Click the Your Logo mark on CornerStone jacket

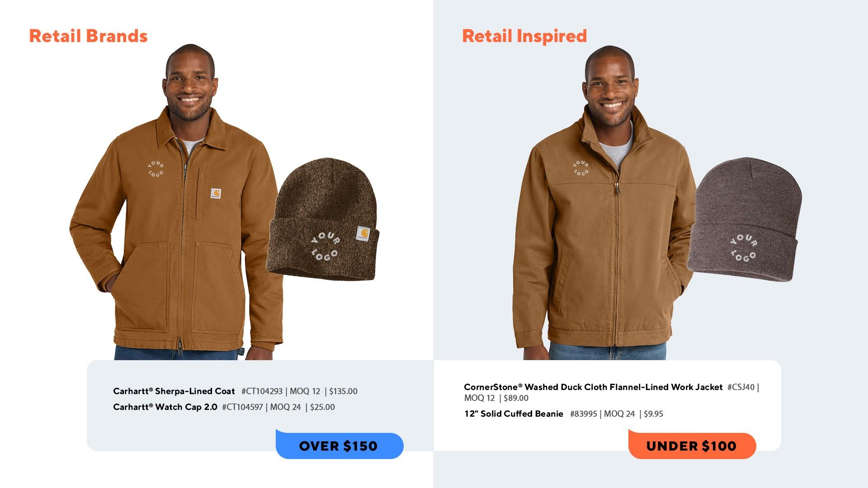tap(581, 168)
